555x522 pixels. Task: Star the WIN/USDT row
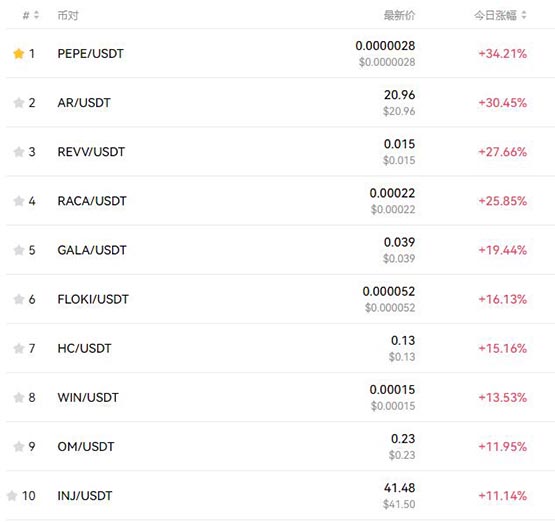pos(18,398)
